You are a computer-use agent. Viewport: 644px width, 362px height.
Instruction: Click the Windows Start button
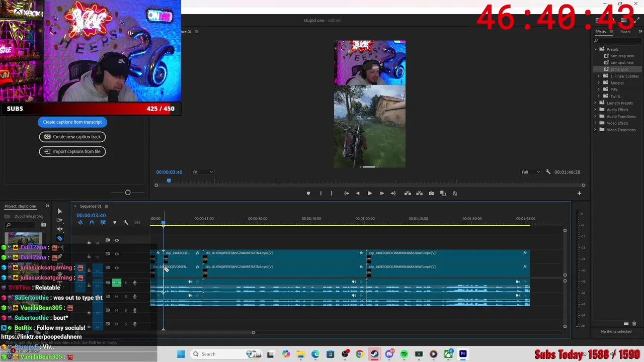181,354
